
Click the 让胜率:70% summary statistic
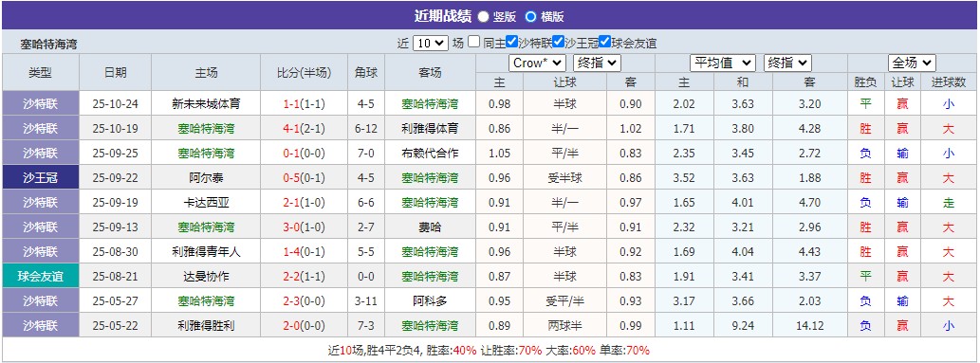pyautogui.click(x=510, y=351)
